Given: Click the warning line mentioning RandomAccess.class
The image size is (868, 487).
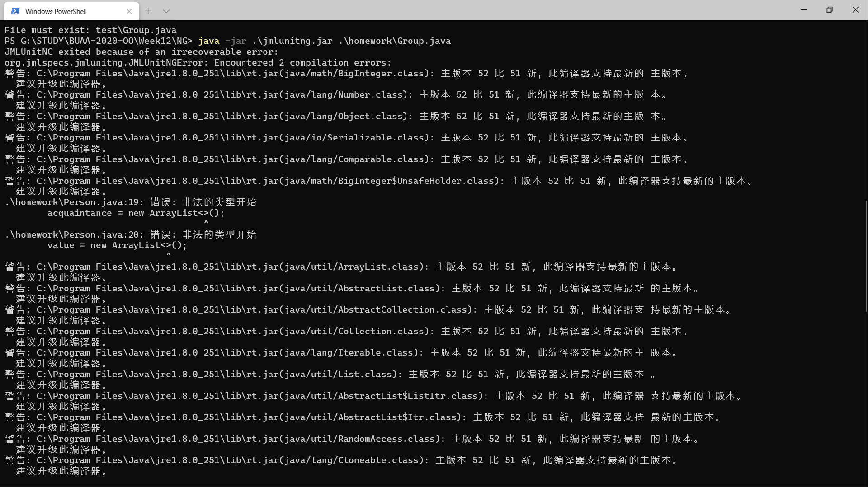Looking at the screenshot, I should (353, 439).
